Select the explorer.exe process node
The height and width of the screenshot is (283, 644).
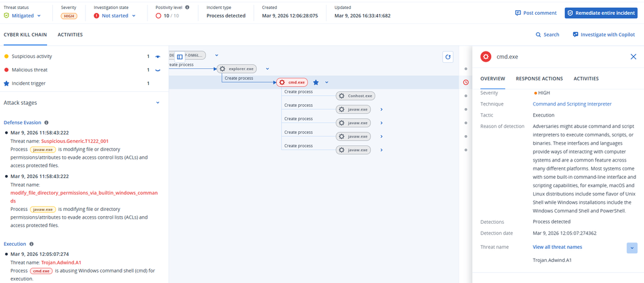(x=236, y=68)
